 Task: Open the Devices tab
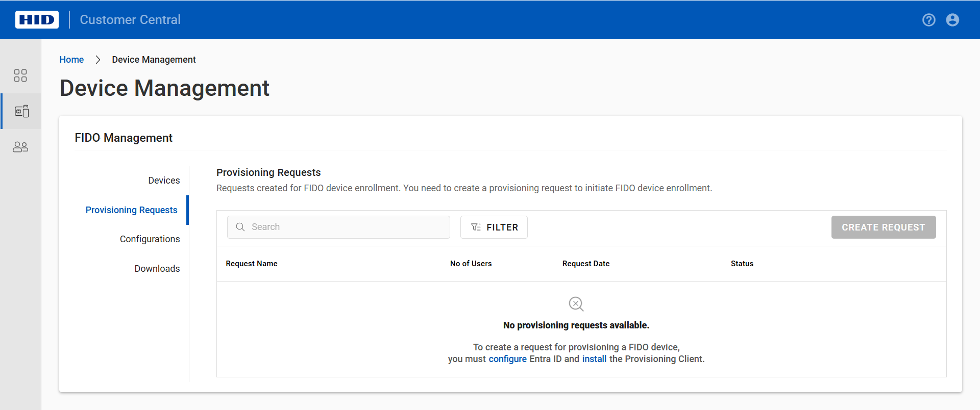[x=164, y=181]
